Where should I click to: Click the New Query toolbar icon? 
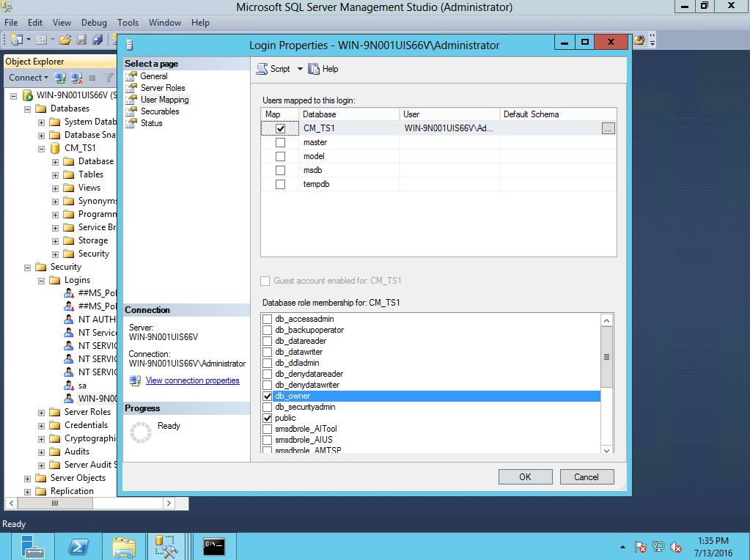tap(17, 40)
